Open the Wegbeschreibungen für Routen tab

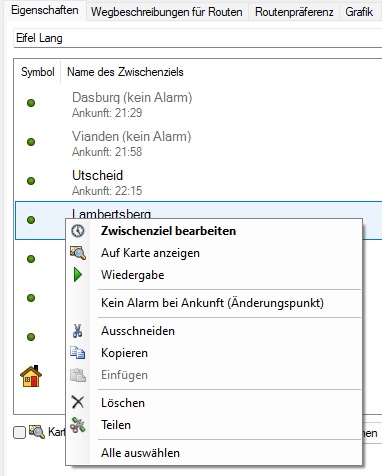(x=167, y=12)
